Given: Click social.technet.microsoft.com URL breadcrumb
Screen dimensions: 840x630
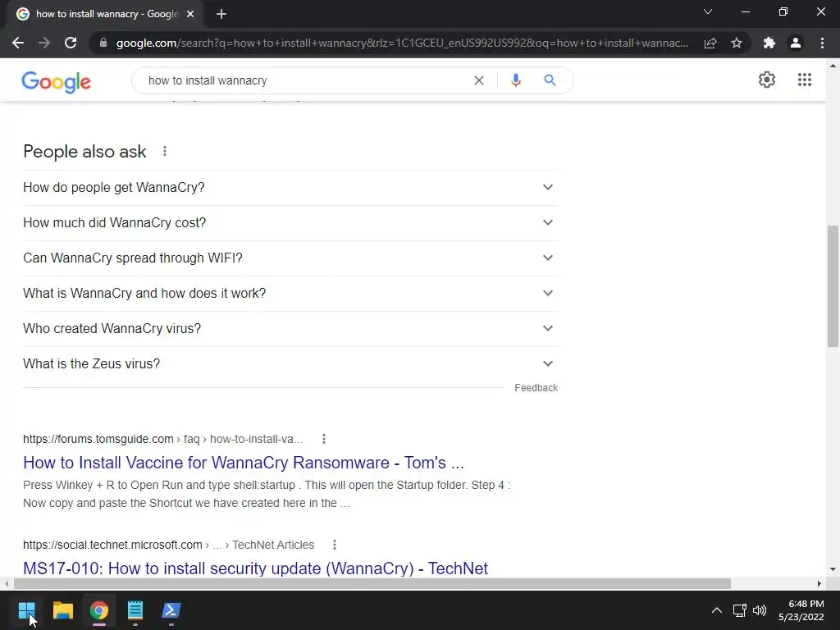Looking at the screenshot, I should pyautogui.click(x=168, y=545).
